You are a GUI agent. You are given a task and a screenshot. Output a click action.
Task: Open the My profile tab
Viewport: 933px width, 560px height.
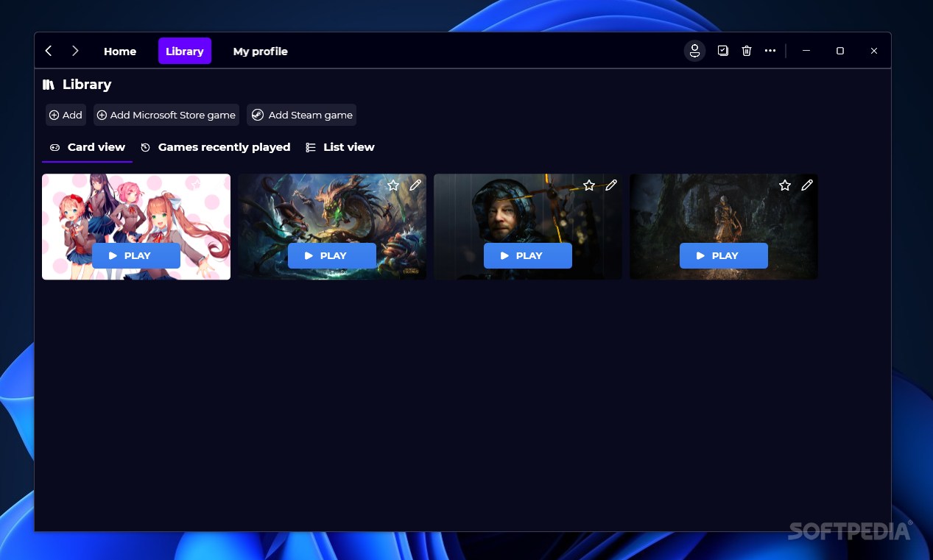(260, 51)
